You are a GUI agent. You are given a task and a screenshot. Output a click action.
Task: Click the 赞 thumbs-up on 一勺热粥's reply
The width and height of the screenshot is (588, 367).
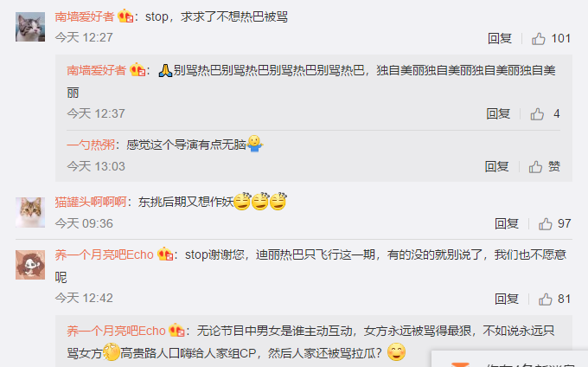(535, 166)
